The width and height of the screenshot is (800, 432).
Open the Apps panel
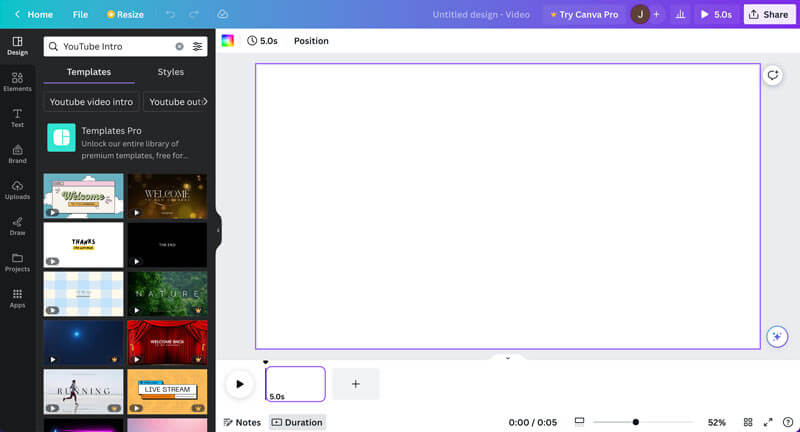pos(17,299)
